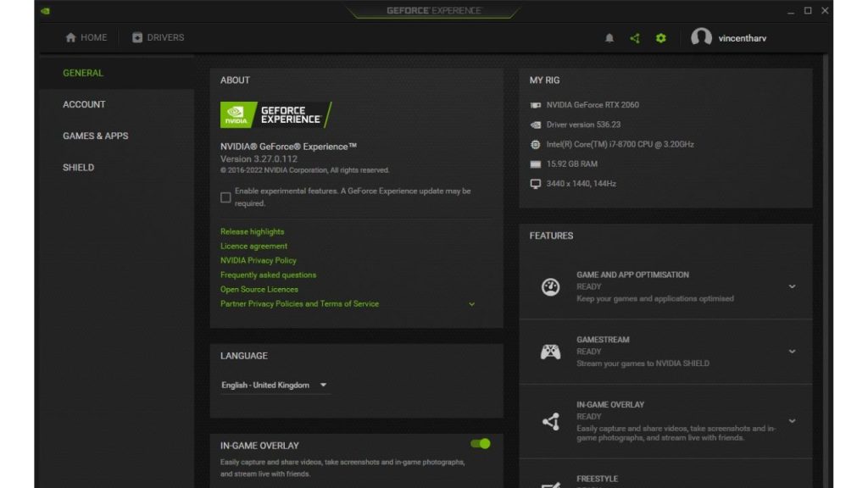The width and height of the screenshot is (868, 488).
Task: Open the notifications bell icon
Action: (x=609, y=38)
